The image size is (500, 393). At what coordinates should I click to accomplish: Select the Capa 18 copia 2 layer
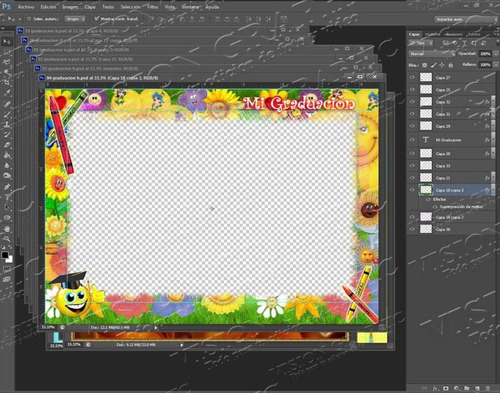[451, 217]
